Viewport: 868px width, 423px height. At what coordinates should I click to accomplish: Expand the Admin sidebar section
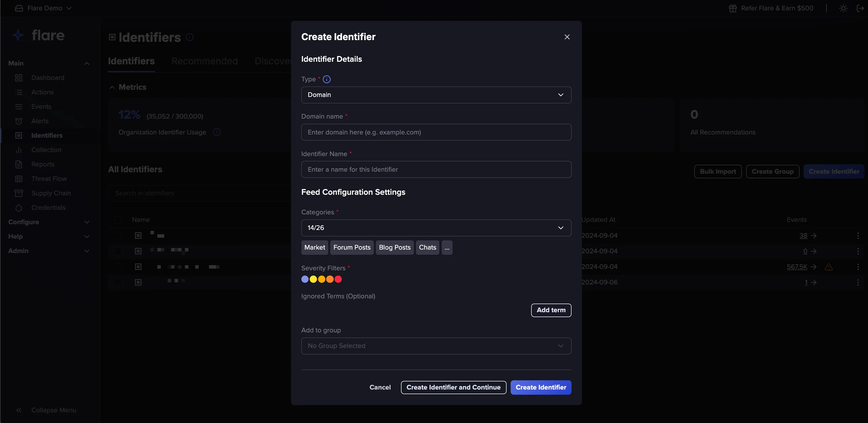[49, 251]
